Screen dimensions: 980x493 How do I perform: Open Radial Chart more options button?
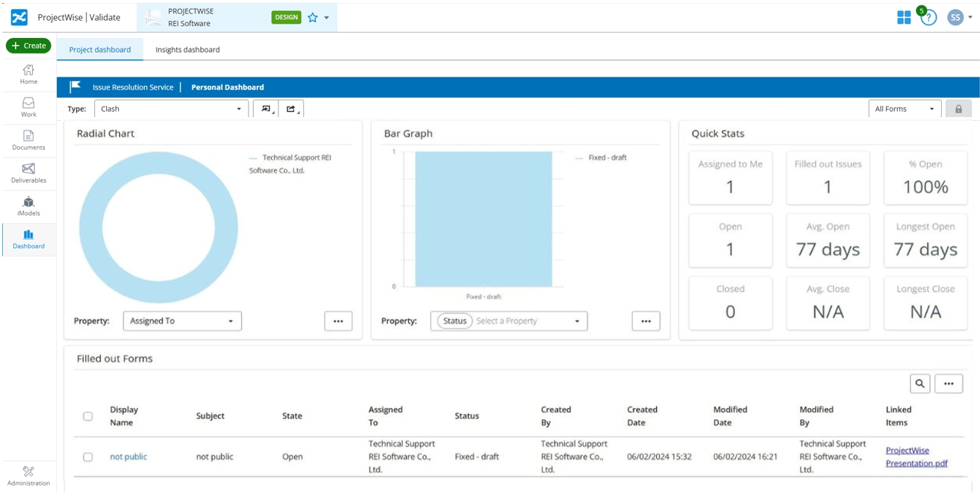338,321
